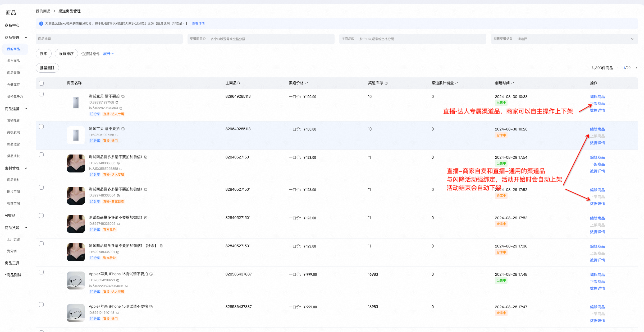644x332 pixels.
Task: Collapse 商品货源 sidebar section
Action: tap(26, 228)
